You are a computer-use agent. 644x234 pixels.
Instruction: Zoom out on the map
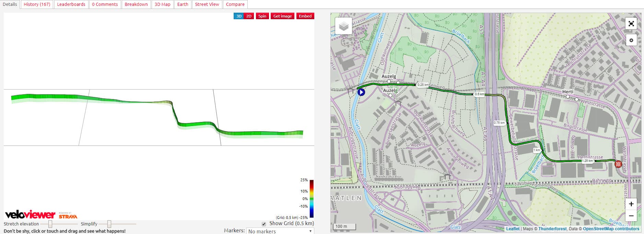coord(631,216)
